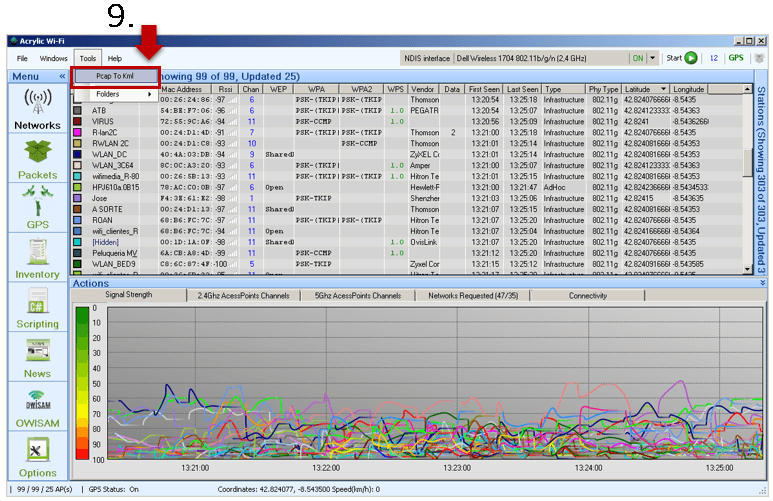Screen dimensions: 773x501
Task: Open the vertical Stations panel tab
Action: click(761, 178)
